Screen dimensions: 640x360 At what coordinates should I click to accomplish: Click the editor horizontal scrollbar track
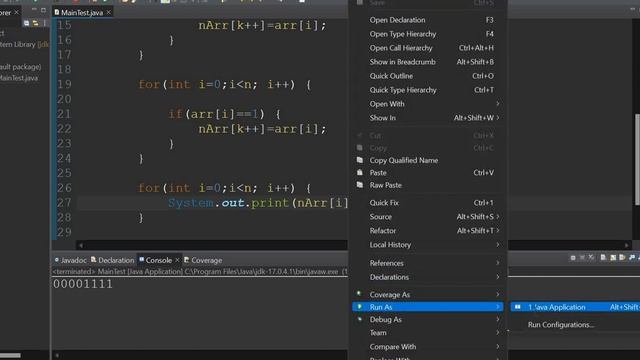click(x=353, y=245)
